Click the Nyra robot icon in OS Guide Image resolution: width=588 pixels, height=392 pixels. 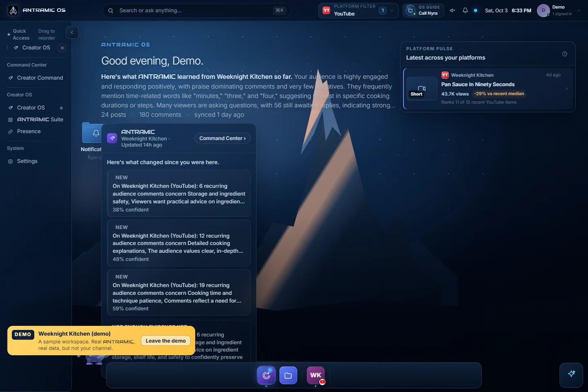click(x=410, y=11)
